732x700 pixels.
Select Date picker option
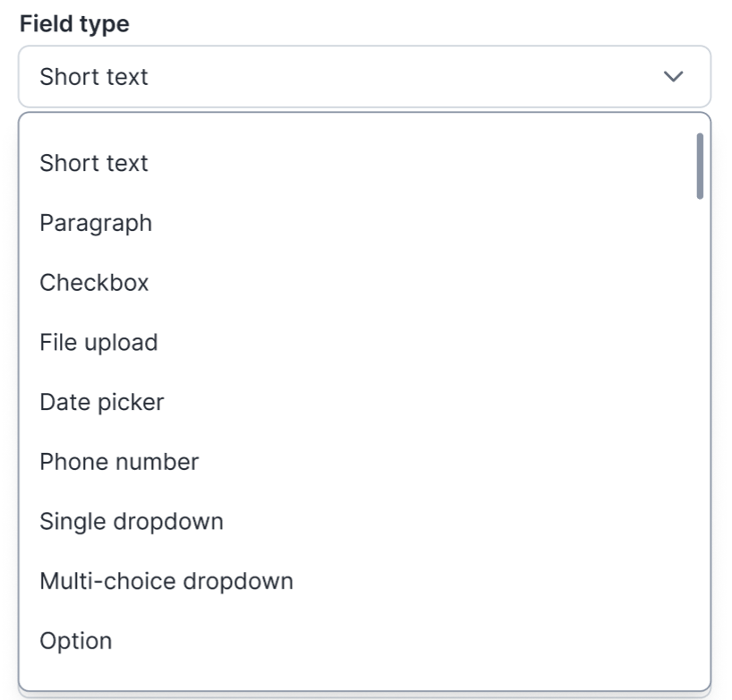102,403
